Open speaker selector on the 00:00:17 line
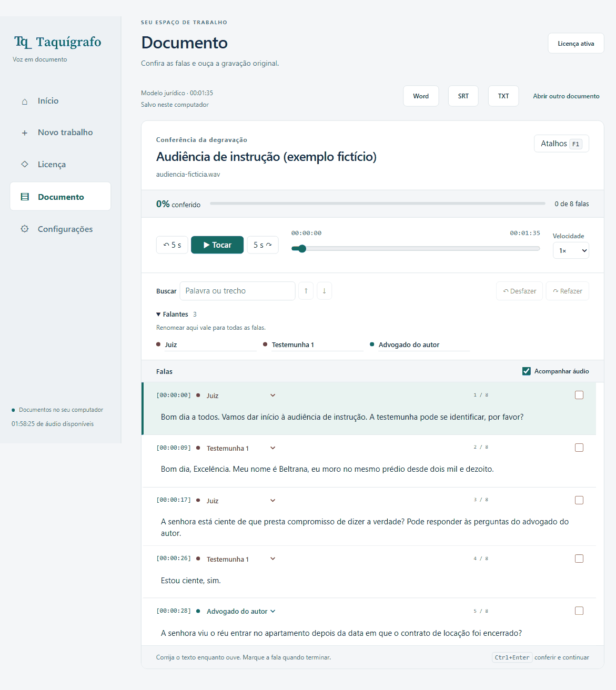Image resolution: width=616 pixels, height=690 pixels. tap(240, 501)
